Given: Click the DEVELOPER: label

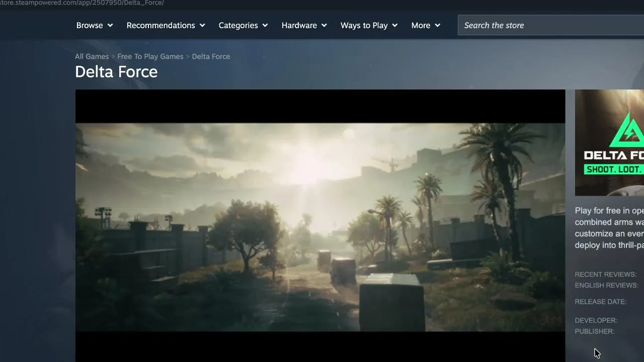Looking at the screenshot, I should pyautogui.click(x=596, y=320).
